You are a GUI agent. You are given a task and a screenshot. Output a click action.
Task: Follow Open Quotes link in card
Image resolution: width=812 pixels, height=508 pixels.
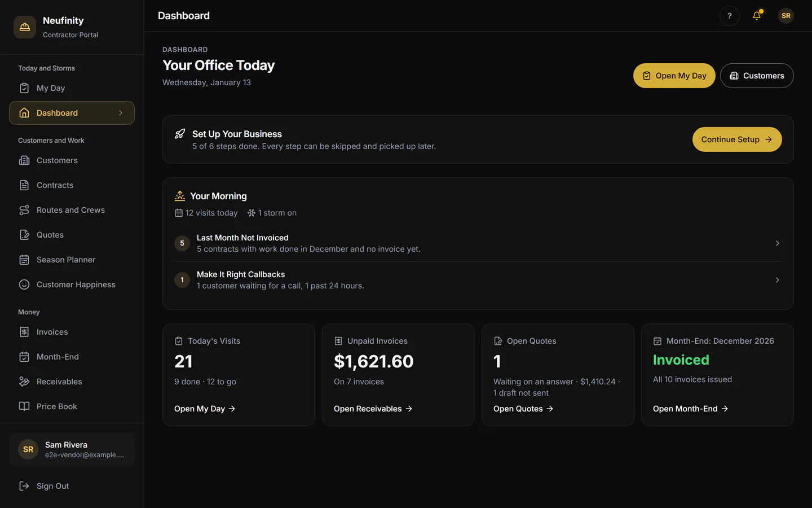523,409
